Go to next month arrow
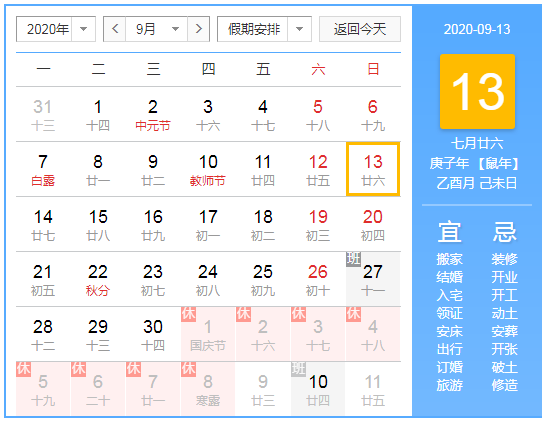The image size is (547, 423). click(x=198, y=29)
